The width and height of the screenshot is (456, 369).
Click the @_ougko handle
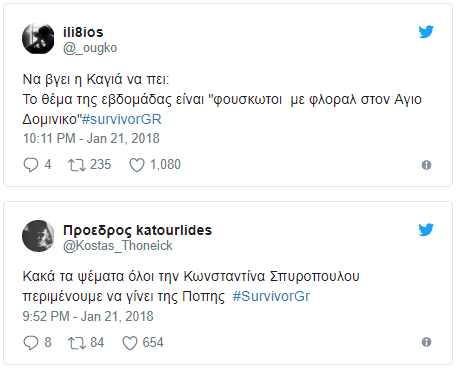90,48
